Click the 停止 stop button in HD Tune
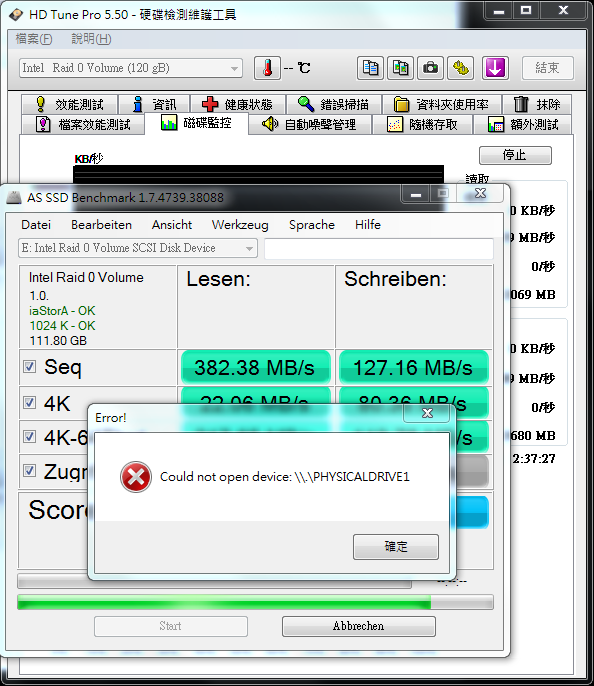The height and width of the screenshot is (686, 594). (x=515, y=155)
